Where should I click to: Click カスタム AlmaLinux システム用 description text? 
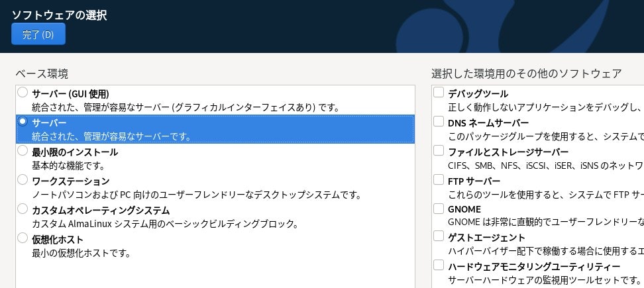pyautogui.click(x=165, y=224)
